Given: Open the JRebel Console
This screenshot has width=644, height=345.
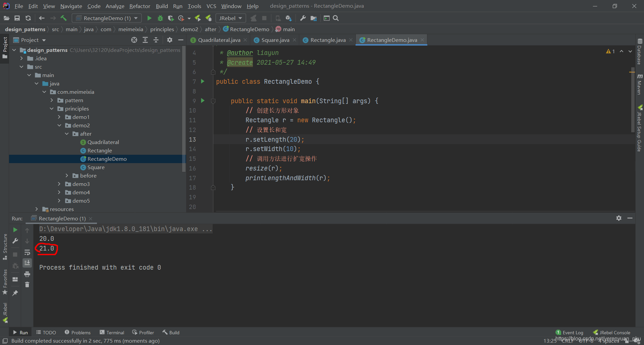Looking at the screenshot, I should tap(611, 332).
